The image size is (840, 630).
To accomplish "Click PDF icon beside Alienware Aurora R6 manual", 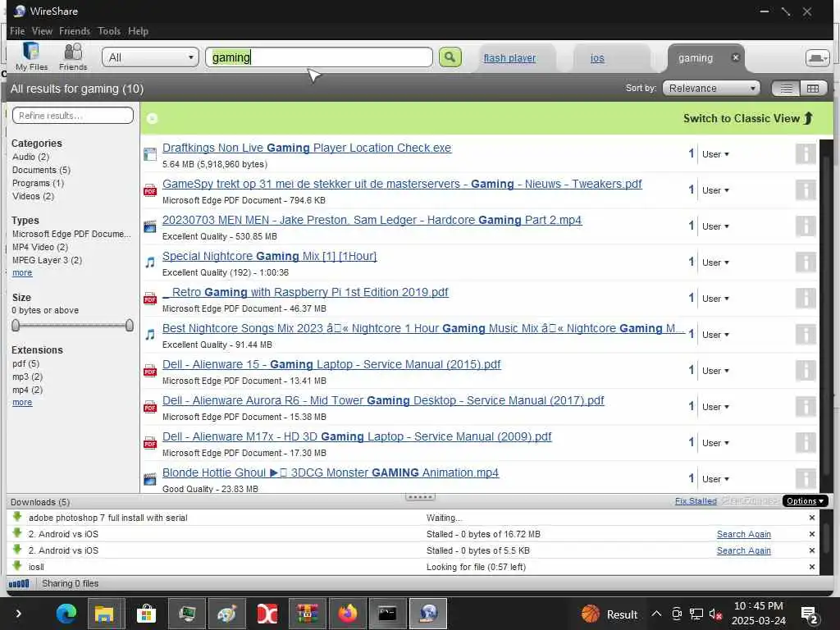I will pos(150,407).
